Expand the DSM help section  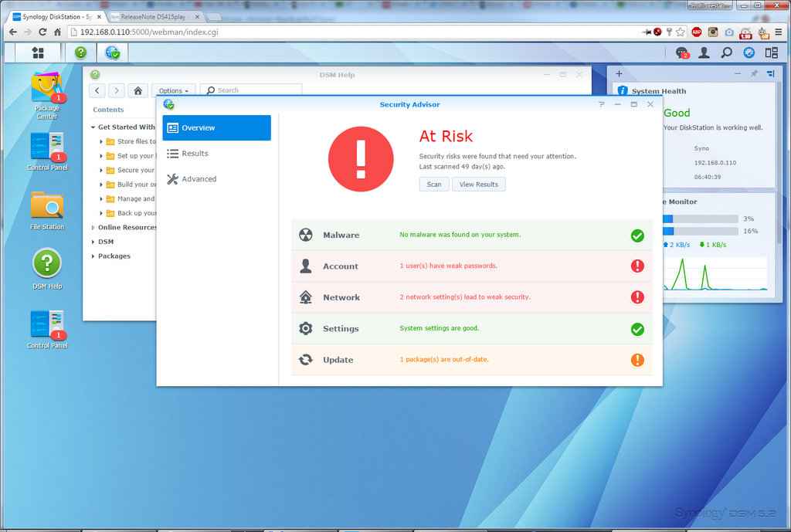pyautogui.click(x=93, y=242)
